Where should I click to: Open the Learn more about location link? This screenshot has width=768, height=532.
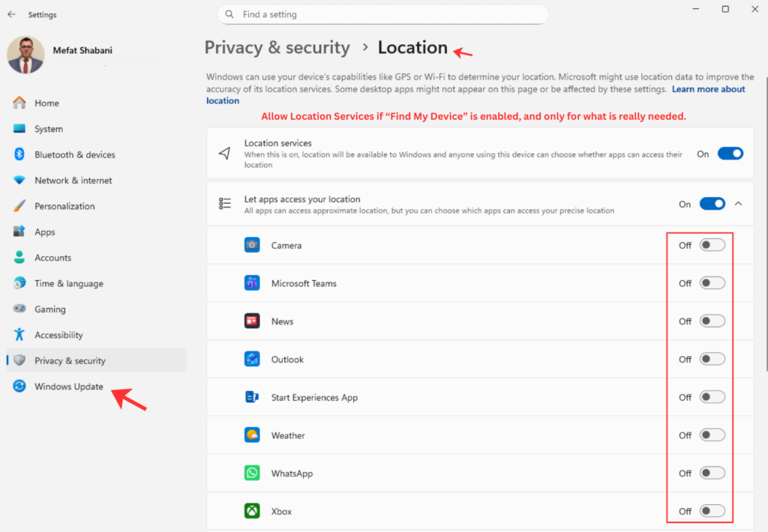click(708, 89)
